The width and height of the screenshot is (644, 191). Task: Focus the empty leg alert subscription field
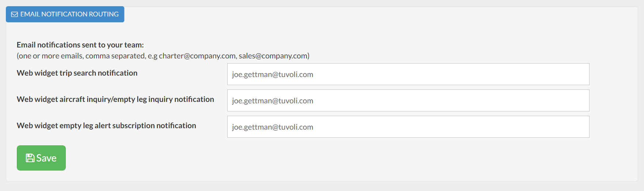pyautogui.click(x=408, y=127)
